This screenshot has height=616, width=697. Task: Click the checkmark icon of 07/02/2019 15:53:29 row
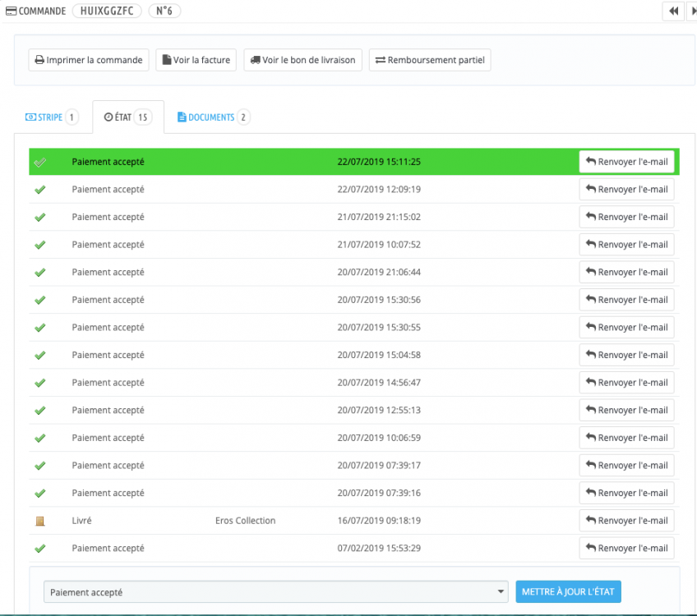40,549
